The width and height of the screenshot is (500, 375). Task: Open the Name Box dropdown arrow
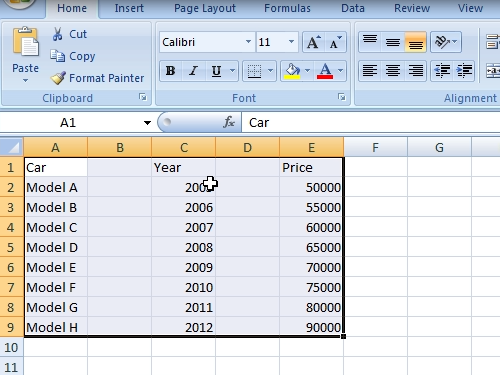147,123
